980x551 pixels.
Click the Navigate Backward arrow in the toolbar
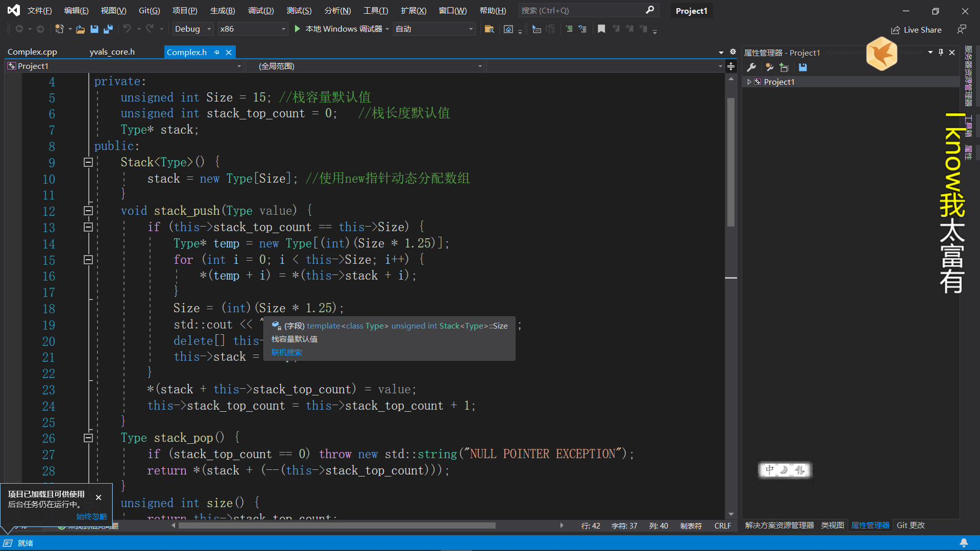click(19, 29)
